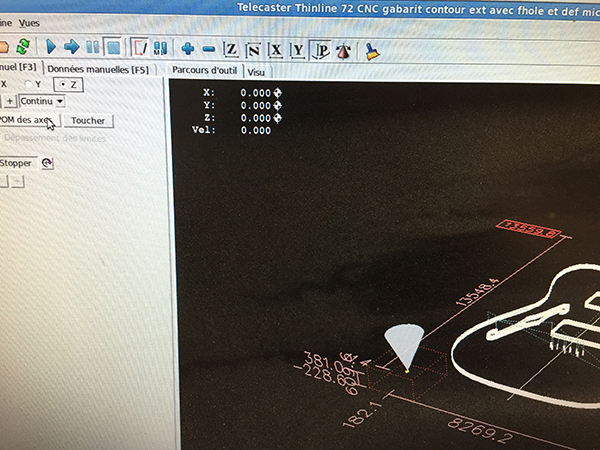Click the Vel: 0.000 readout
This screenshot has height=450, width=600.
[x=232, y=130]
